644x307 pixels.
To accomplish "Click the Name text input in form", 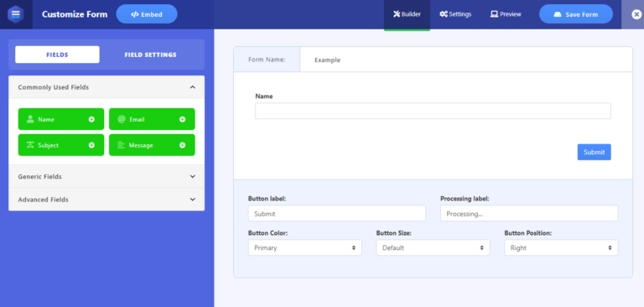I will (x=433, y=111).
